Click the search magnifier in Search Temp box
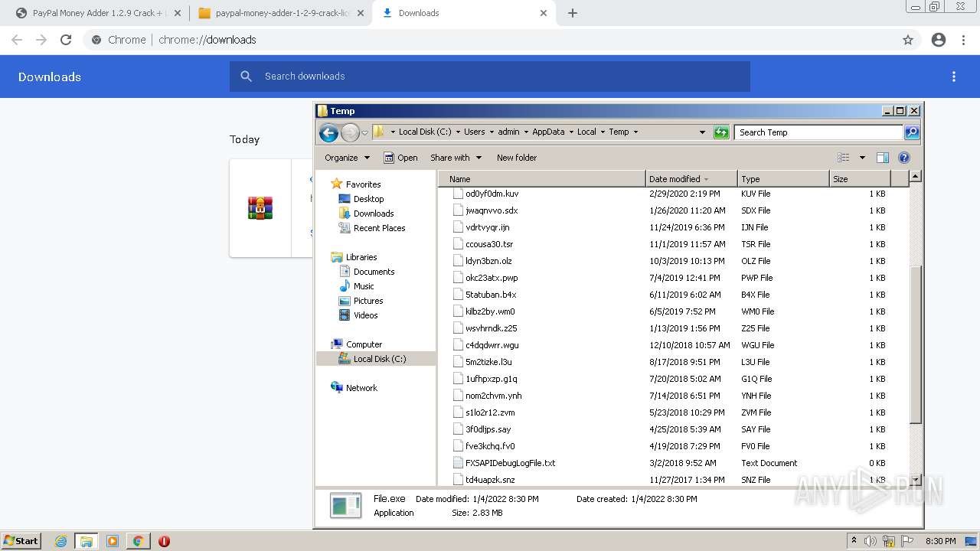 [911, 132]
